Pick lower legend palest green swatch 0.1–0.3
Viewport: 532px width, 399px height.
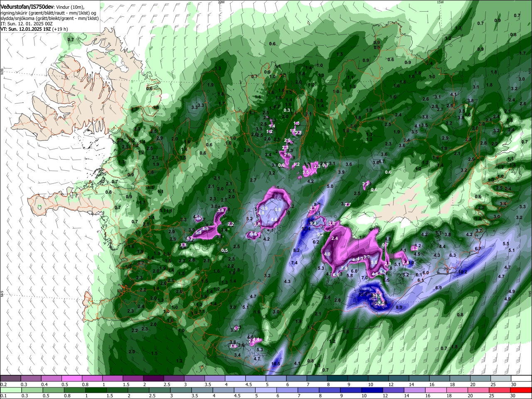(x=10, y=390)
